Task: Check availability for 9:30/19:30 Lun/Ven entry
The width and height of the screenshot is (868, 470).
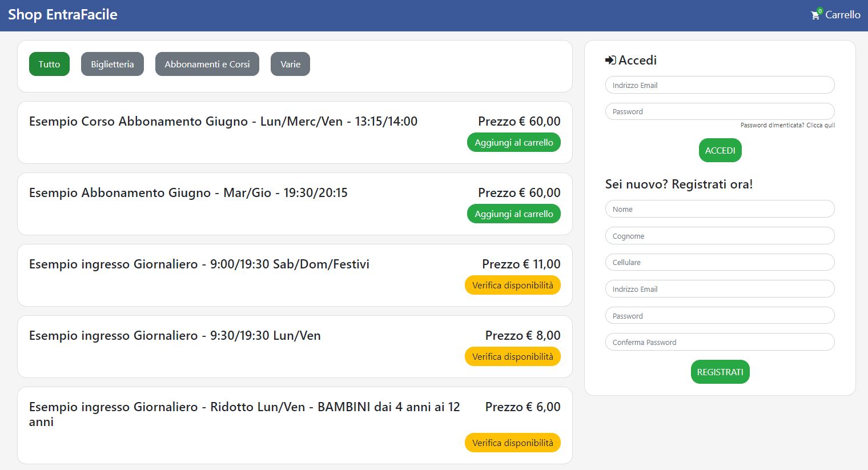Action: pos(512,357)
